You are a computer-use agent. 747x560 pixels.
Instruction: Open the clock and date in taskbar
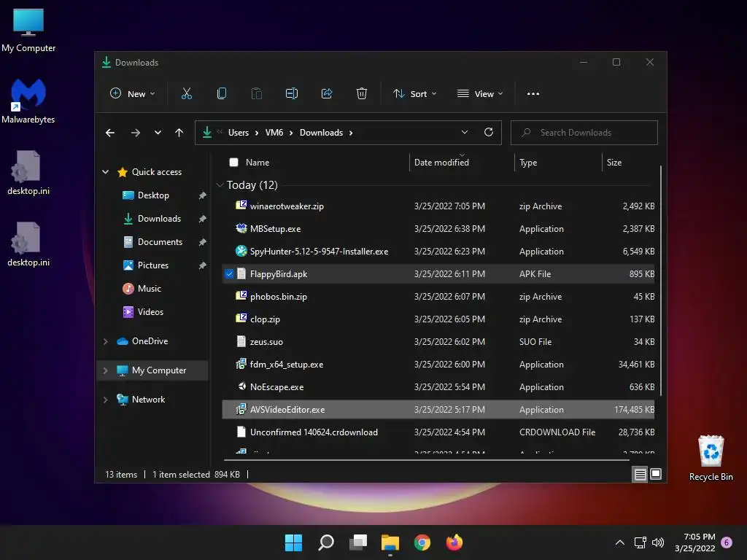pos(694,542)
